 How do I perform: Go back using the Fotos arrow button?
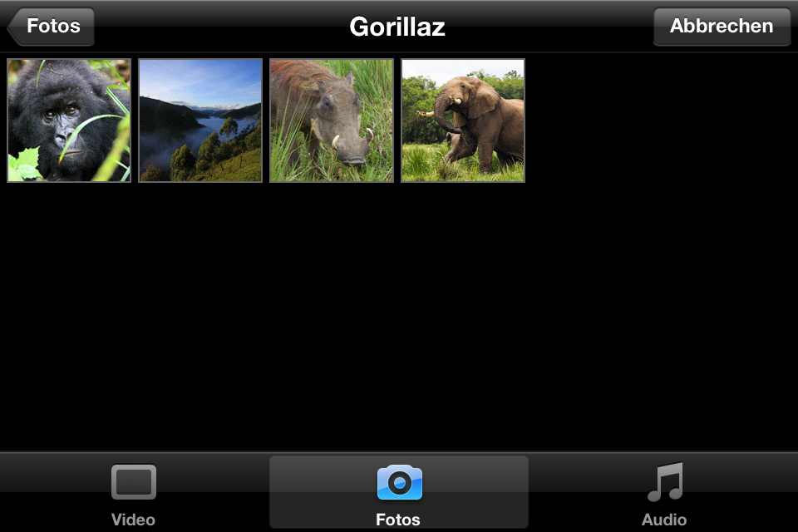click(x=52, y=27)
